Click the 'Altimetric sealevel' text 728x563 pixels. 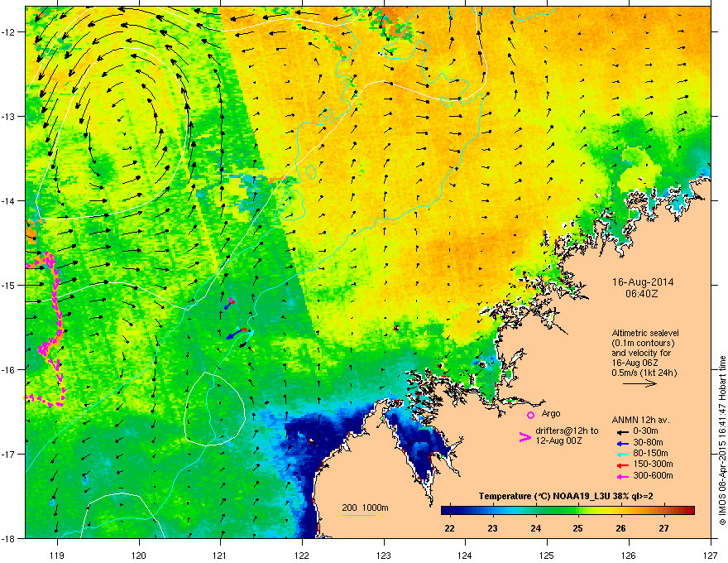[x=645, y=333]
